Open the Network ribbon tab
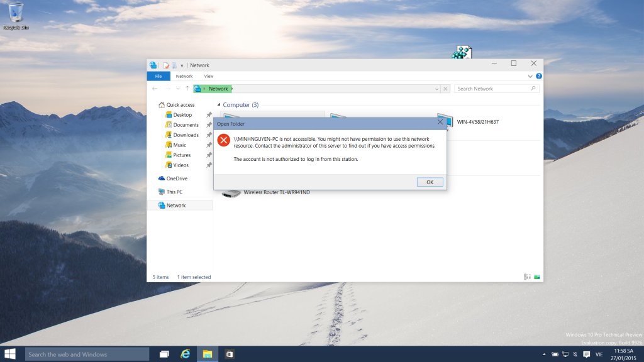This screenshot has height=362, width=644. pyautogui.click(x=184, y=76)
